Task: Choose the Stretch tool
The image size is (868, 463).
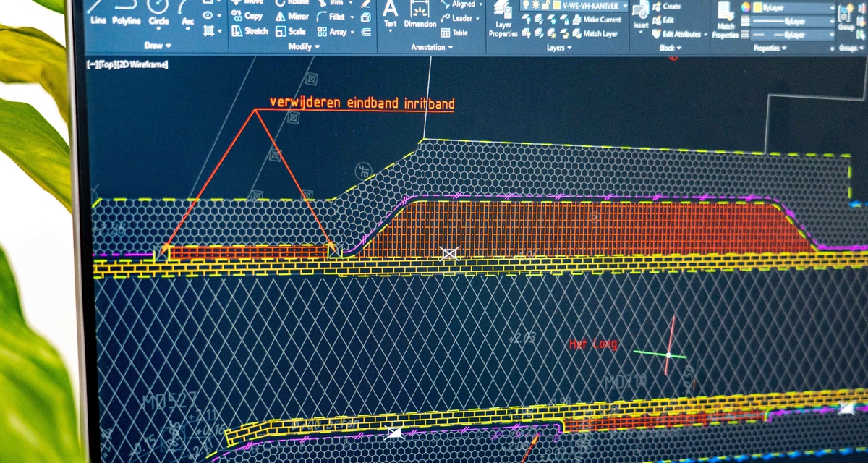Action: pos(250,31)
